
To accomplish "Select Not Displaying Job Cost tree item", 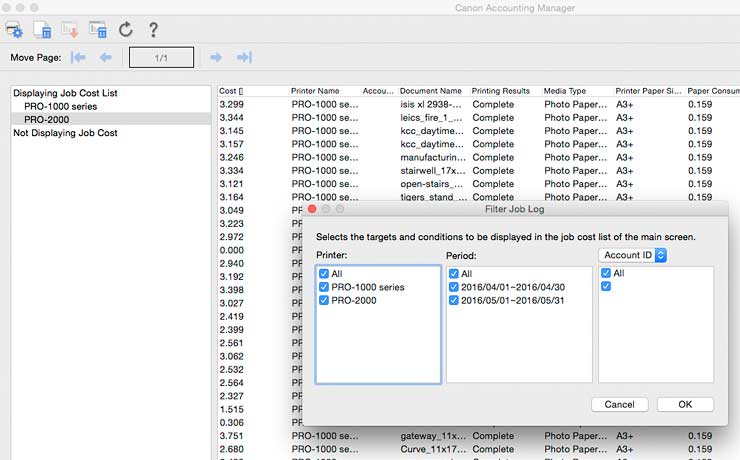I will (65, 133).
